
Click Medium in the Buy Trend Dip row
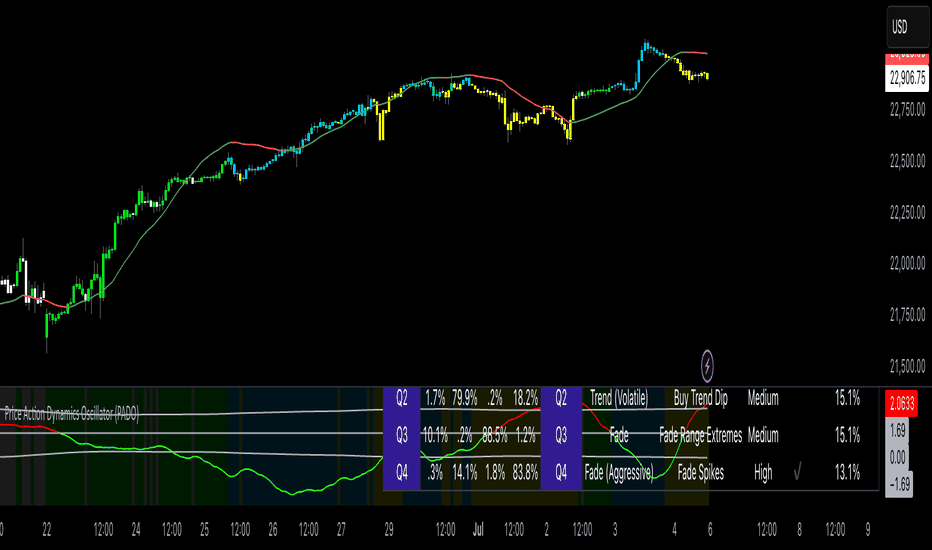pyautogui.click(x=763, y=398)
